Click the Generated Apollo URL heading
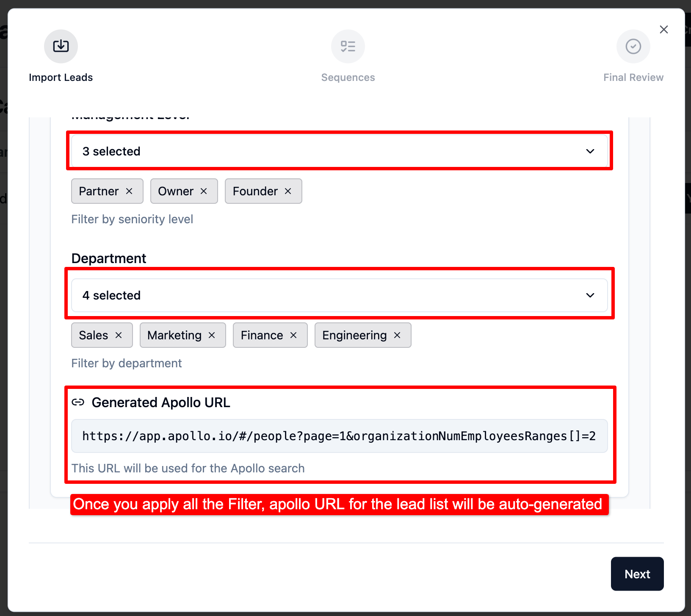691x616 pixels. (161, 402)
